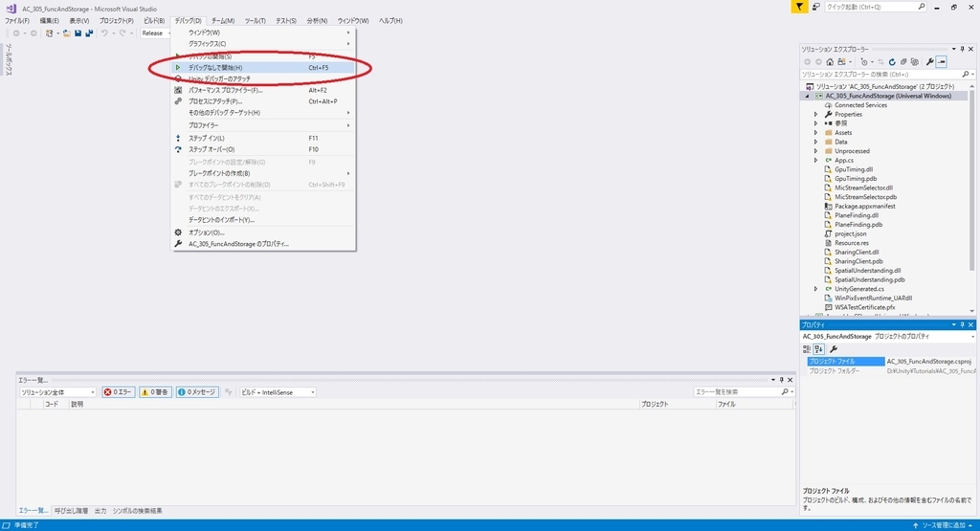Open the Solution Explorer window options dropdown arrow
The image size is (980, 531).
tap(954, 49)
